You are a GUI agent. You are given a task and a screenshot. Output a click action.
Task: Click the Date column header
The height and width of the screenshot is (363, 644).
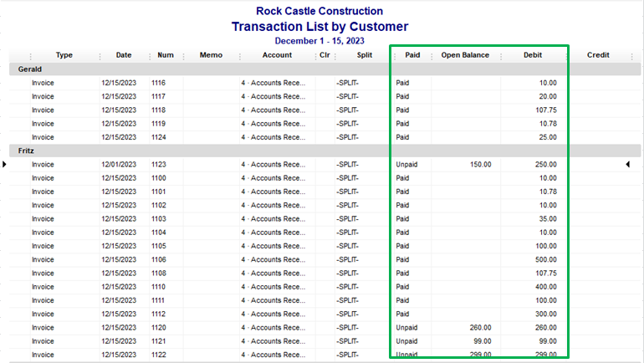[124, 55]
